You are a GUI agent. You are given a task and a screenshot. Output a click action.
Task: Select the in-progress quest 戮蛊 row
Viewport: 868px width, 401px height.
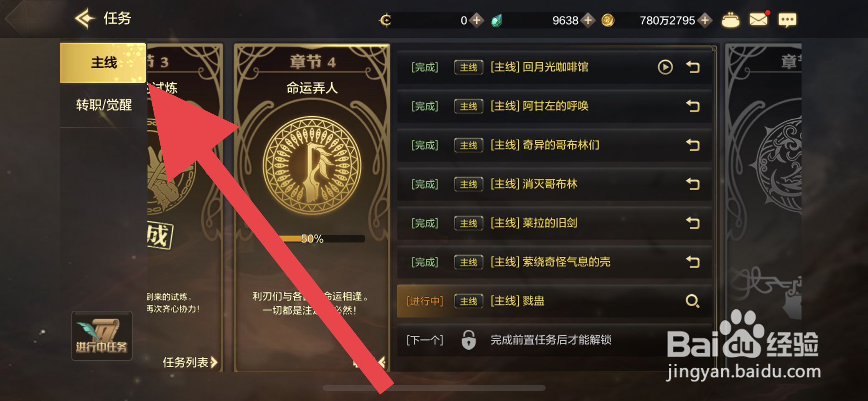click(554, 301)
